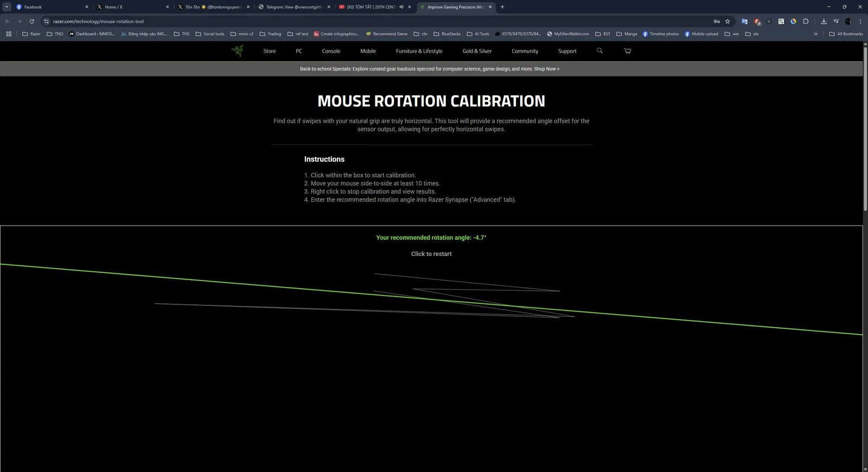
Task: Open the Support menu item
Action: (x=567, y=52)
